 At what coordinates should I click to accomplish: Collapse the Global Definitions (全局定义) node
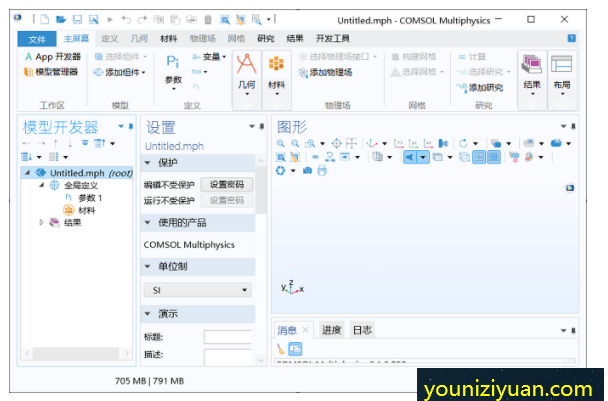(x=41, y=185)
